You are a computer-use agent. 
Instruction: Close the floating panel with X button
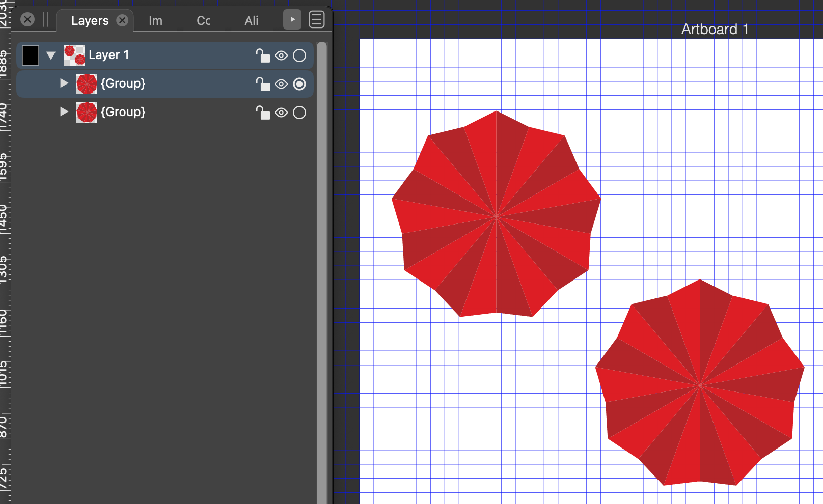(28, 20)
